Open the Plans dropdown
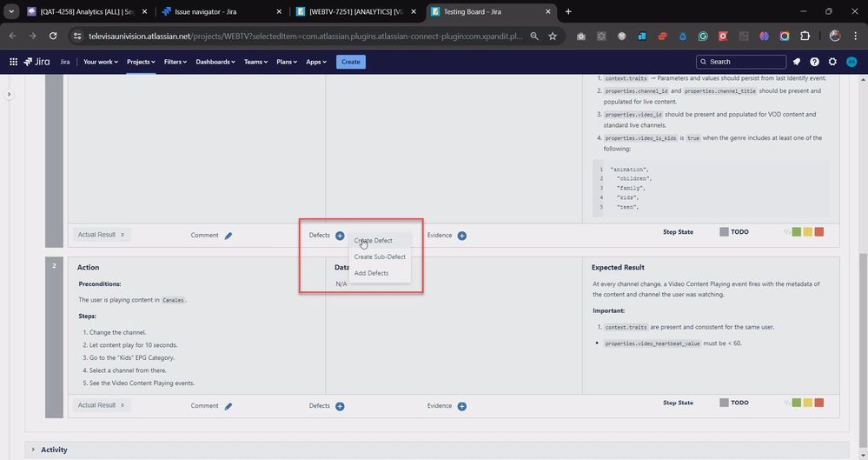Image resolution: width=868 pixels, height=460 pixels. click(x=287, y=62)
